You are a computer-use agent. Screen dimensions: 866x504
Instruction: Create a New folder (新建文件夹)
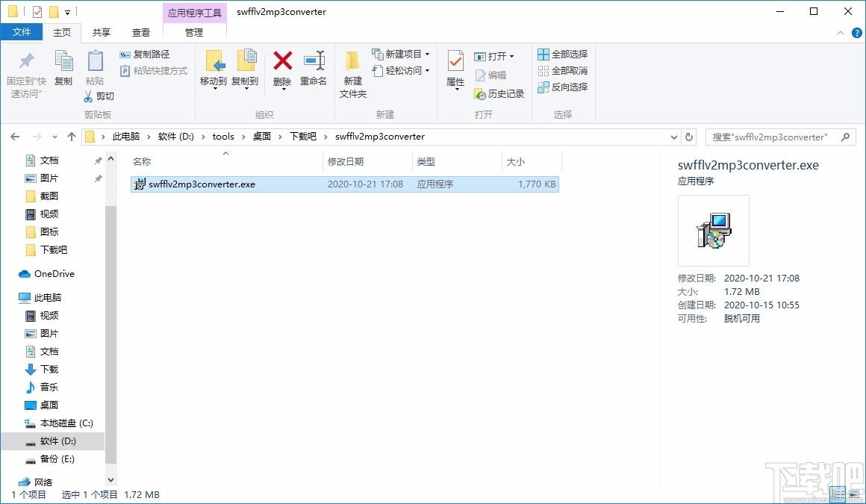(353, 73)
